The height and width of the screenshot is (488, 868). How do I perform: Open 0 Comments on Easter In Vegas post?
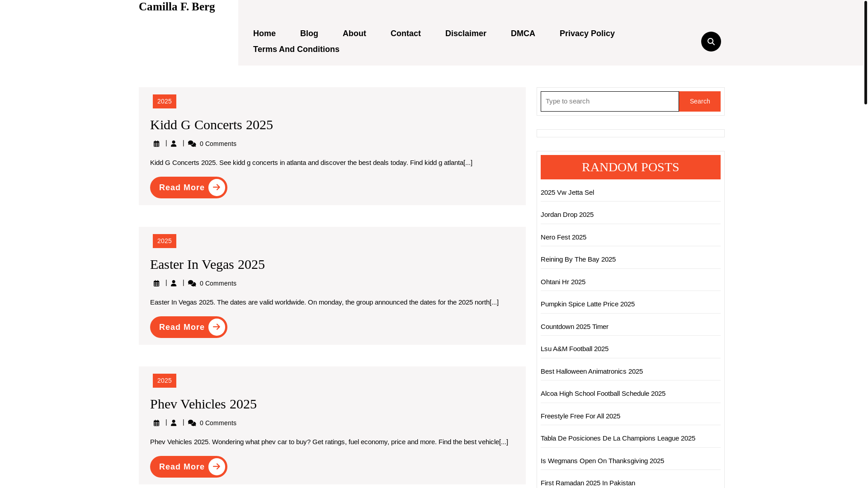(218, 283)
